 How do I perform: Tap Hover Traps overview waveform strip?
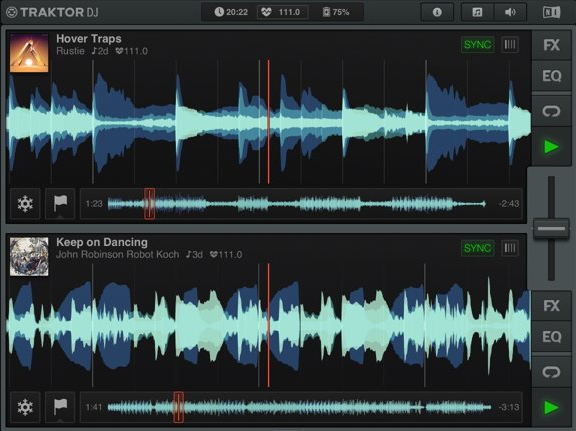coord(297,204)
